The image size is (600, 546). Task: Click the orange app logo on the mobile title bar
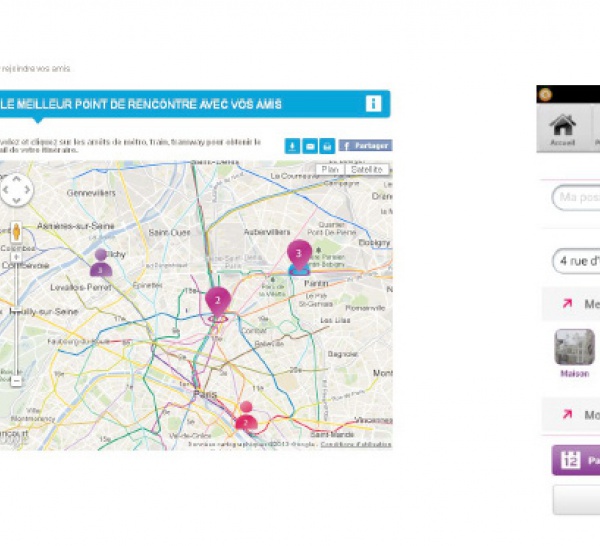pos(545,95)
